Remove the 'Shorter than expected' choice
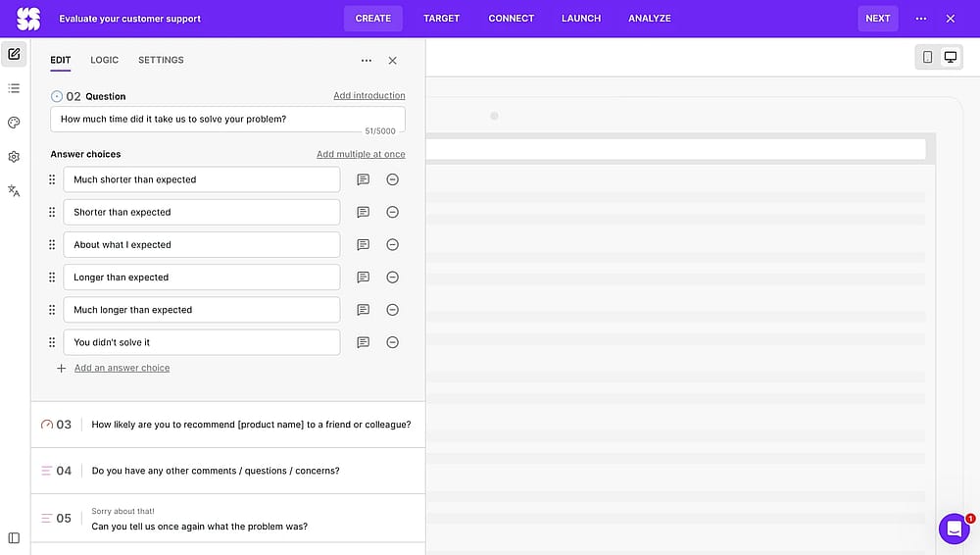Image resolution: width=980 pixels, height=555 pixels. 393,212
